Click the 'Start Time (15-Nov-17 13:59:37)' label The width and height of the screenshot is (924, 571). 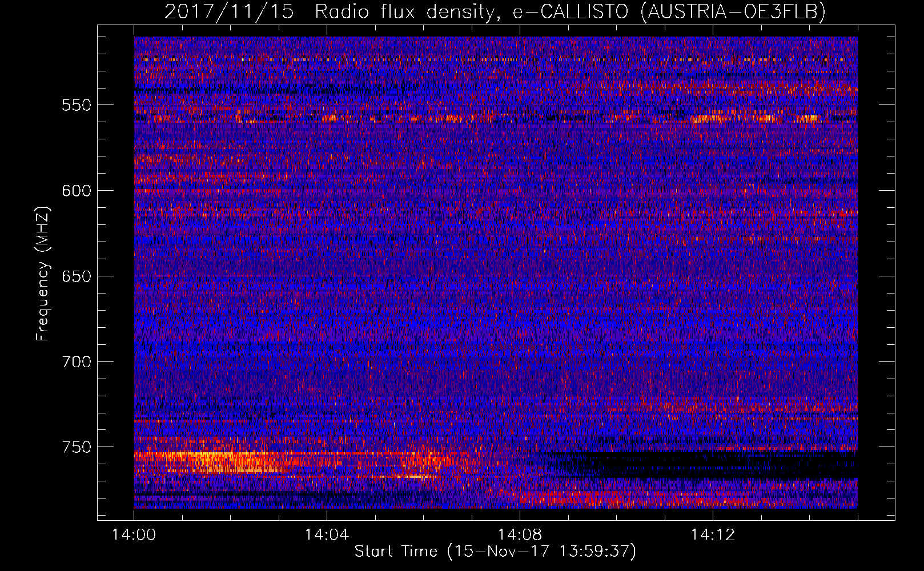(x=495, y=552)
